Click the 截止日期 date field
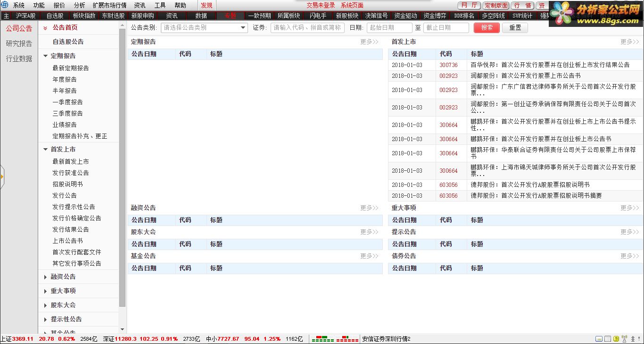Screen dimensions: 644x344 pyautogui.click(x=446, y=27)
